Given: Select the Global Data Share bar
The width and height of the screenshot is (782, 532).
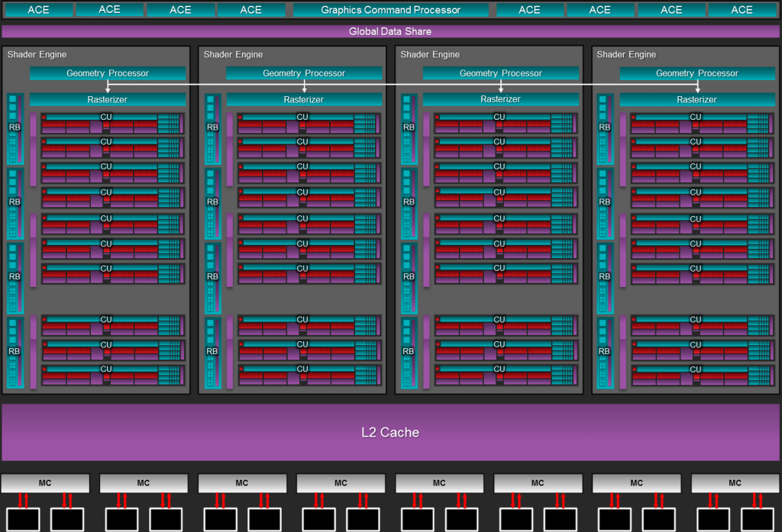Looking at the screenshot, I should pyautogui.click(x=390, y=31).
